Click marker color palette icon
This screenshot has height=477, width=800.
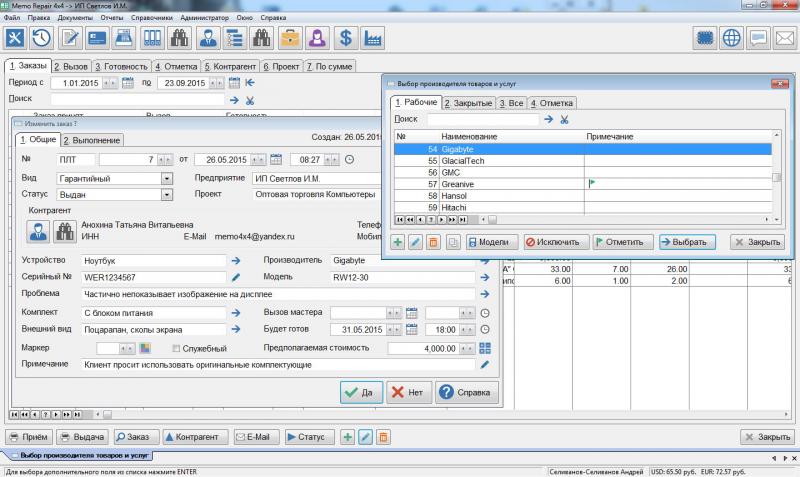point(145,348)
